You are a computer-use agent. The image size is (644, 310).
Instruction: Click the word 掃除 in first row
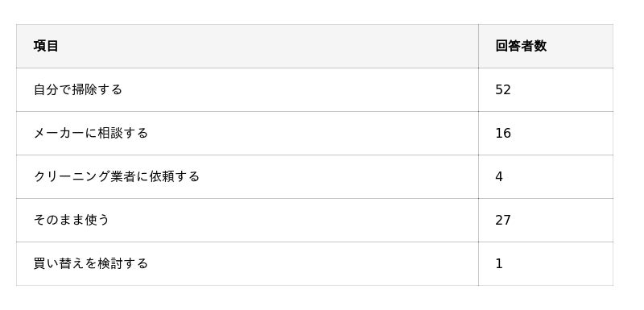click(85, 89)
